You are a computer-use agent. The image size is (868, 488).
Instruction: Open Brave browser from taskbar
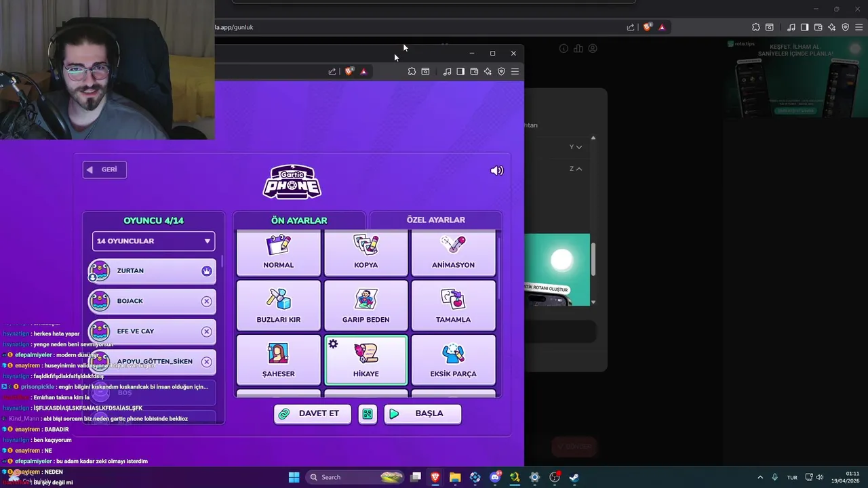coord(435,477)
